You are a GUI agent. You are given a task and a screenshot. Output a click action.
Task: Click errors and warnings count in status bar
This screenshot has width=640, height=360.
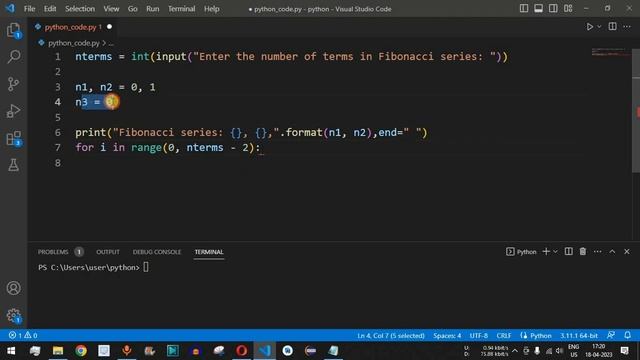23,336
